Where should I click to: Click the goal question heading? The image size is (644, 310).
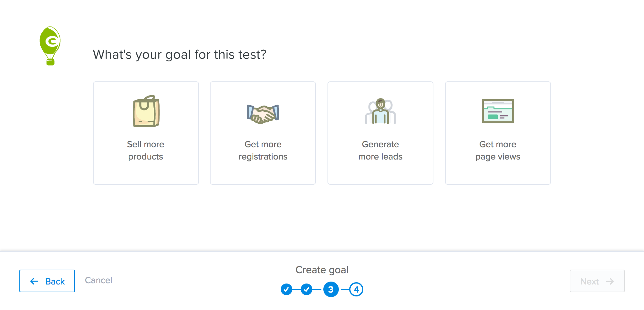180,55
